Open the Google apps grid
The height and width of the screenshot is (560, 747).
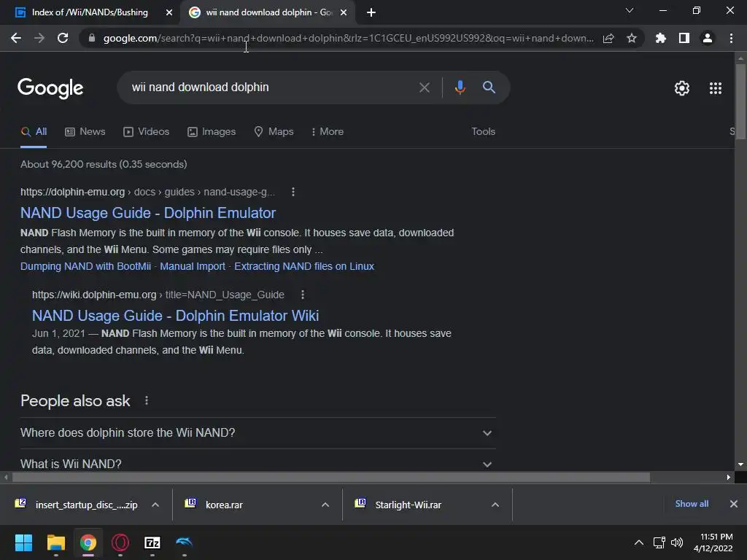[715, 88]
